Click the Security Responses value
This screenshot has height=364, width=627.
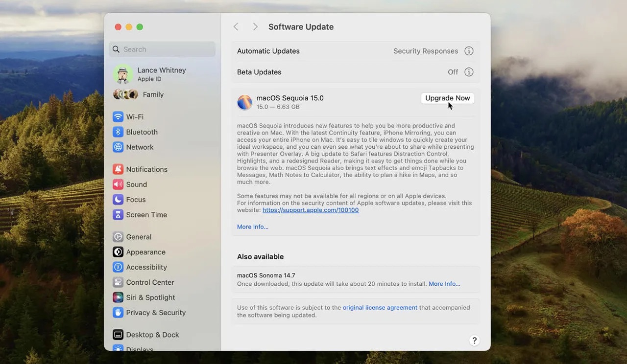[x=426, y=51]
